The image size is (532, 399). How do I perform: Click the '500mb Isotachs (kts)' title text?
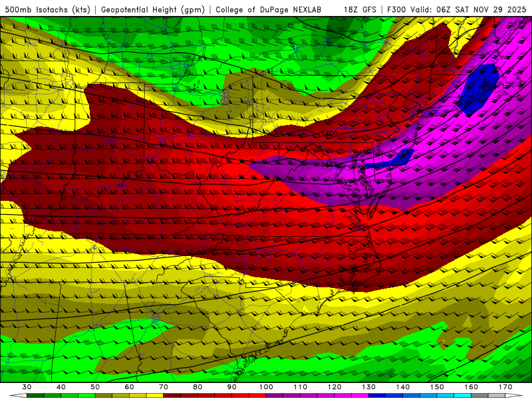47,9
